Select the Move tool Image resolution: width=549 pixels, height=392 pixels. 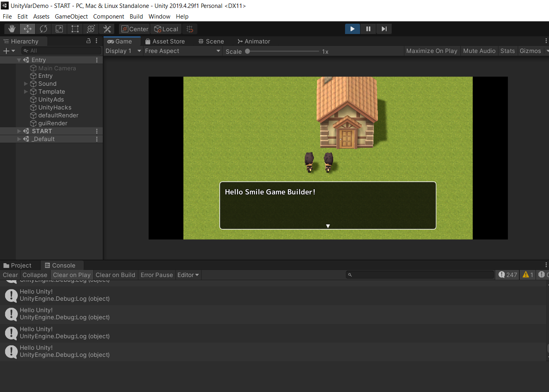coord(28,29)
